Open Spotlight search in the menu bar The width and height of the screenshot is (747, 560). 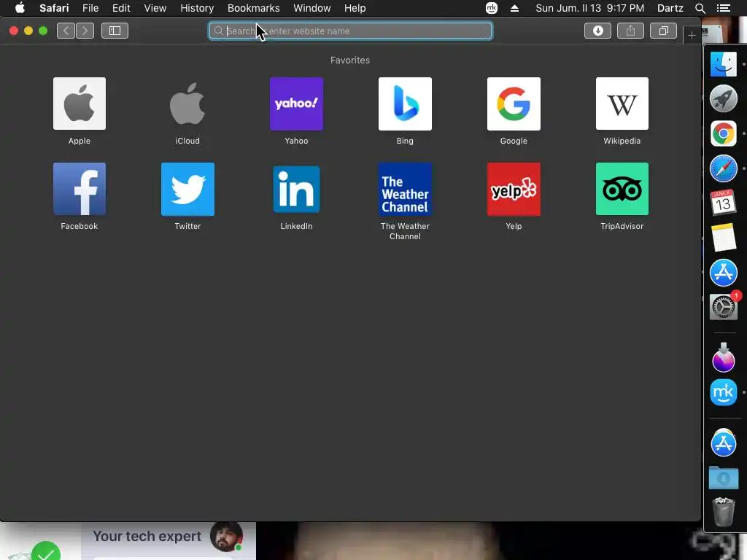click(x=700, y=8)
